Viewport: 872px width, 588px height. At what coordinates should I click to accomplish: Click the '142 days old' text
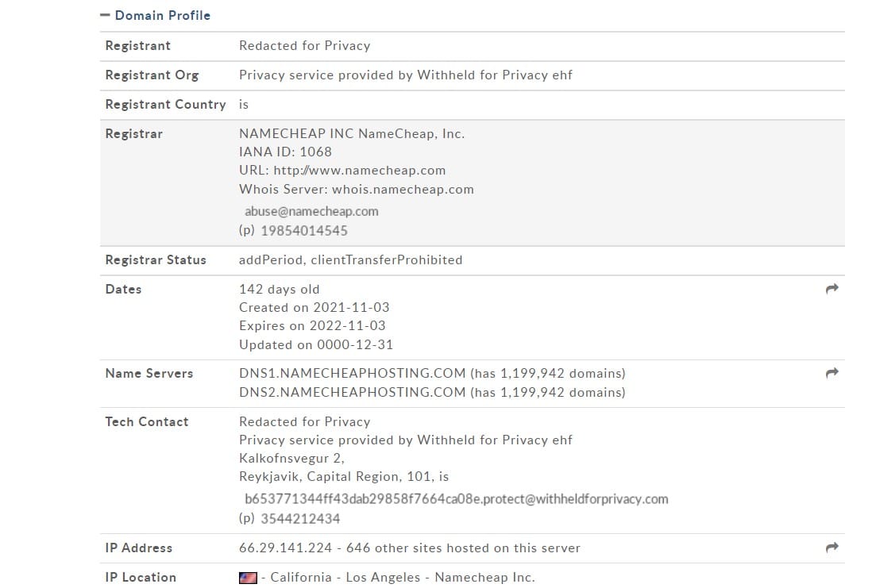pyautogui.click(x=280, y=289)
